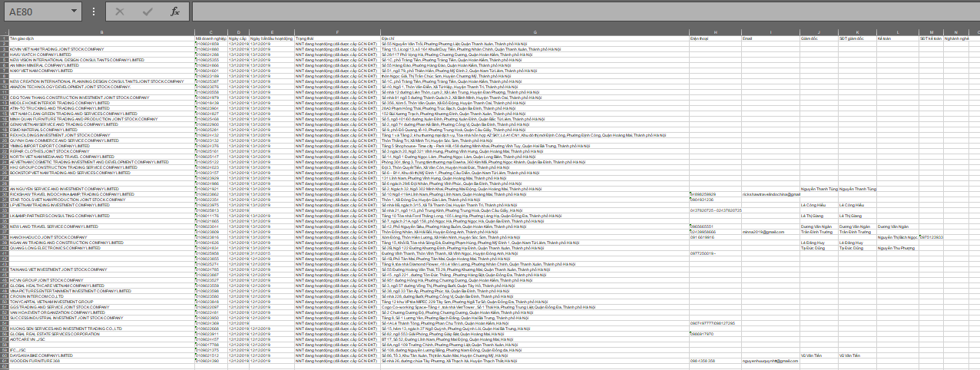The image size is (980, 370).
Task: Select cell 'AN MINH MINERAL COMPANY LIMITED'
Action: (101, 66)
